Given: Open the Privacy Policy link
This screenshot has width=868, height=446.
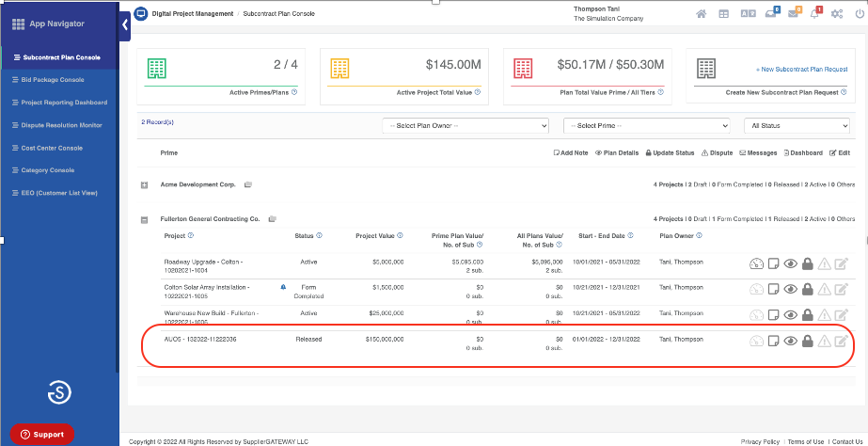Looking at the screenshot, I should [x=760, y=441].
